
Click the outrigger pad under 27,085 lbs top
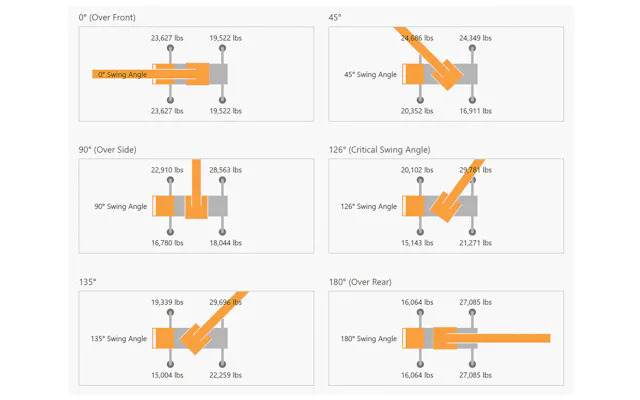click(x=472, y=312)
